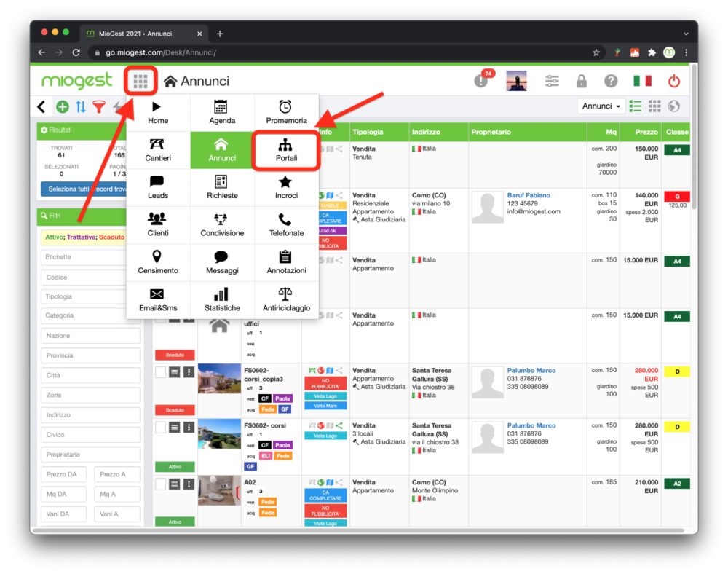Open Cantieri module
Image resolution: width=728 pixels, height=574 pixels.
click(x=158, y=150)
